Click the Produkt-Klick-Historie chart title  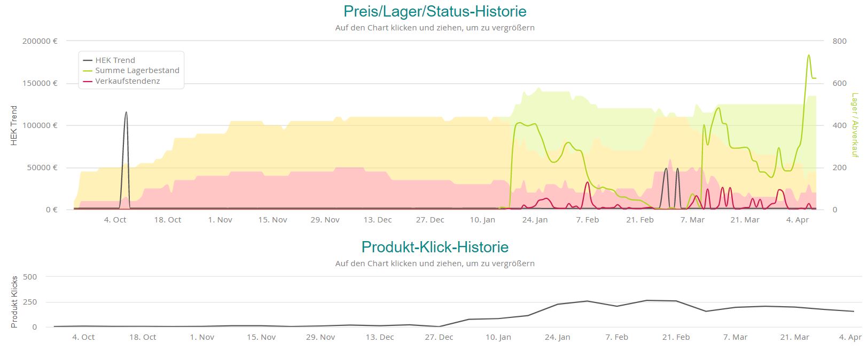tap(434, 247)
